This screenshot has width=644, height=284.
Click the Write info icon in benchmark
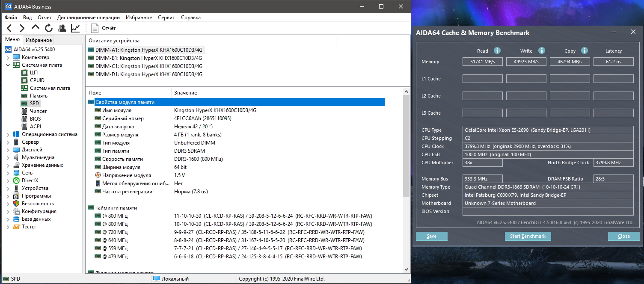tap(541, 50)
